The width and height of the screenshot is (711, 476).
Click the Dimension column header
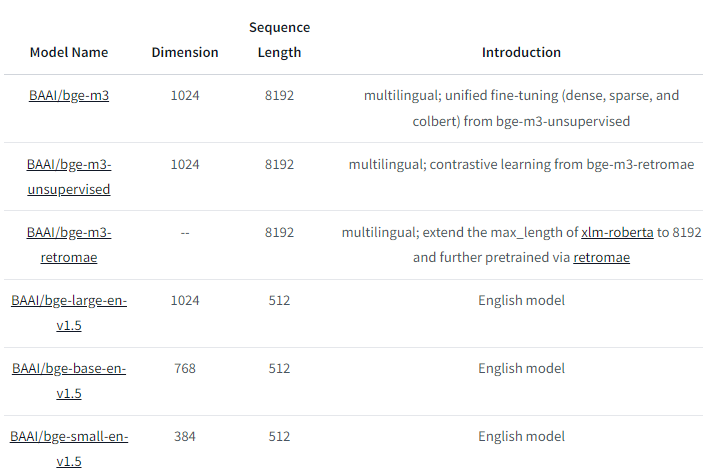[185, 53]
